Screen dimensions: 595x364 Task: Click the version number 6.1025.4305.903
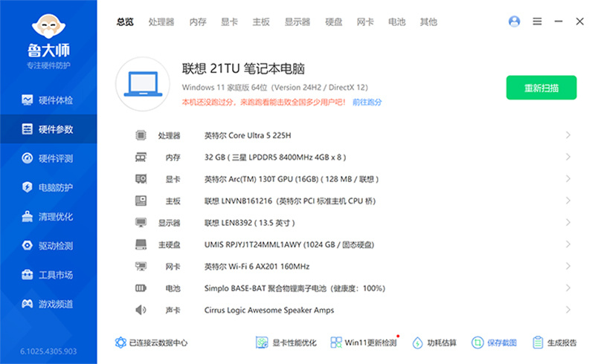coord(48,351)
